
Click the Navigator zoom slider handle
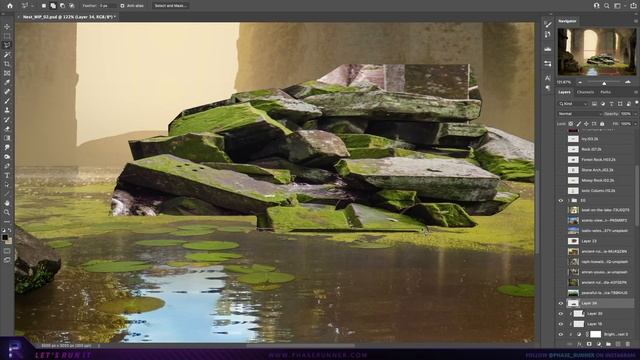[x=604, y=83]
